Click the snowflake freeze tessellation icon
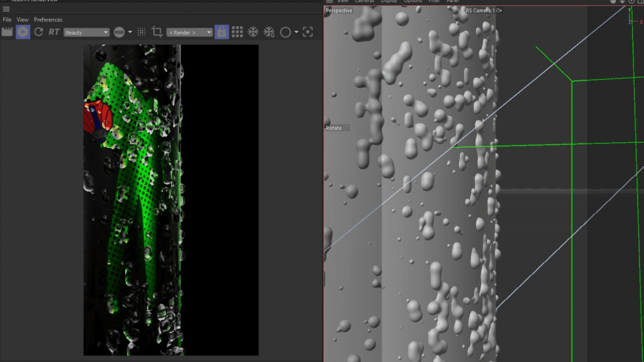644x362 pixels. coord(253,32)
